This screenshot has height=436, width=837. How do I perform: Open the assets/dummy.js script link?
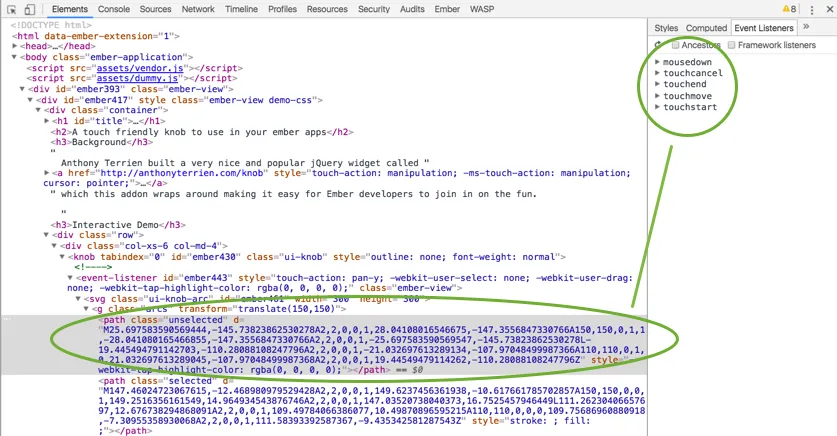pyautogui.click(x=137, y=78)
